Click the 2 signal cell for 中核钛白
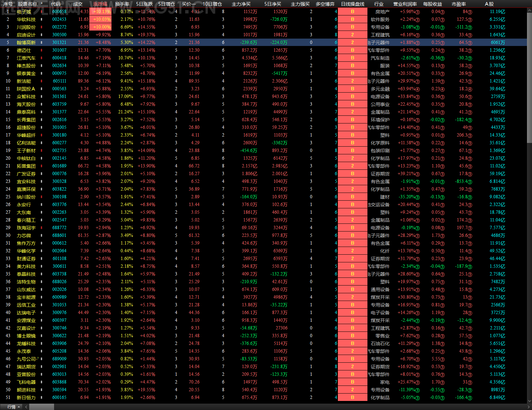532x410 pixels. (352, 158)
